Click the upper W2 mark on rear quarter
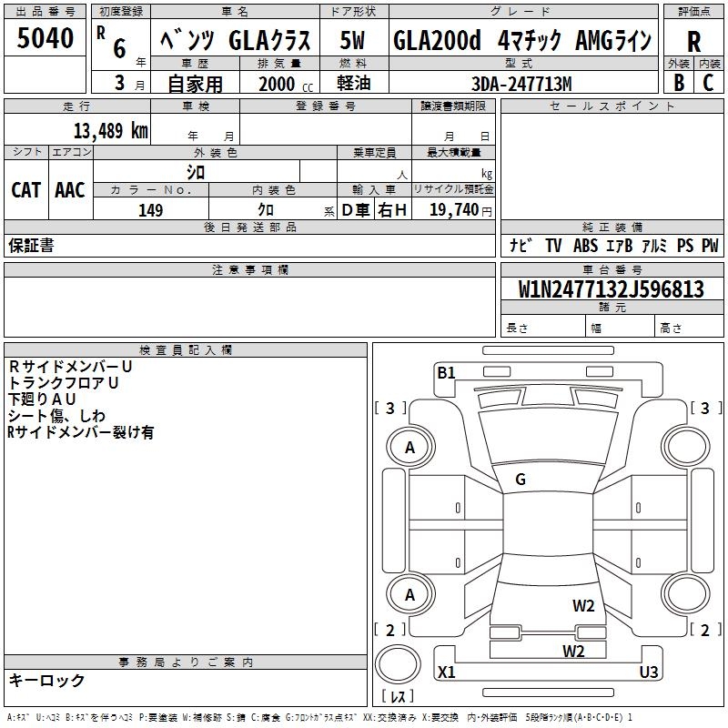 [x=583, y=606]
